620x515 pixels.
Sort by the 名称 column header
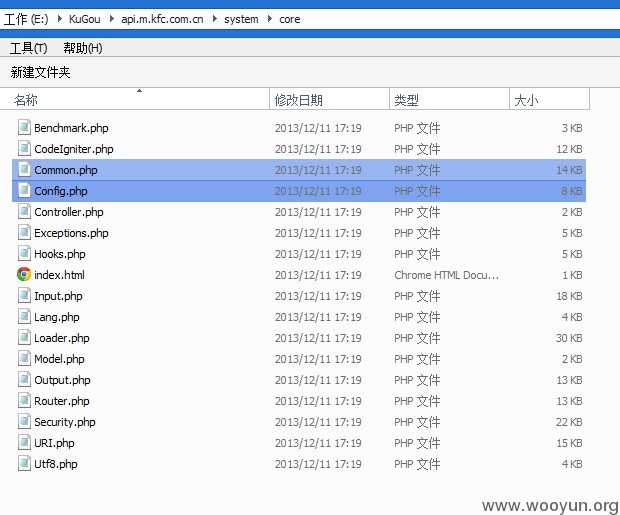[x=134, y=99]
